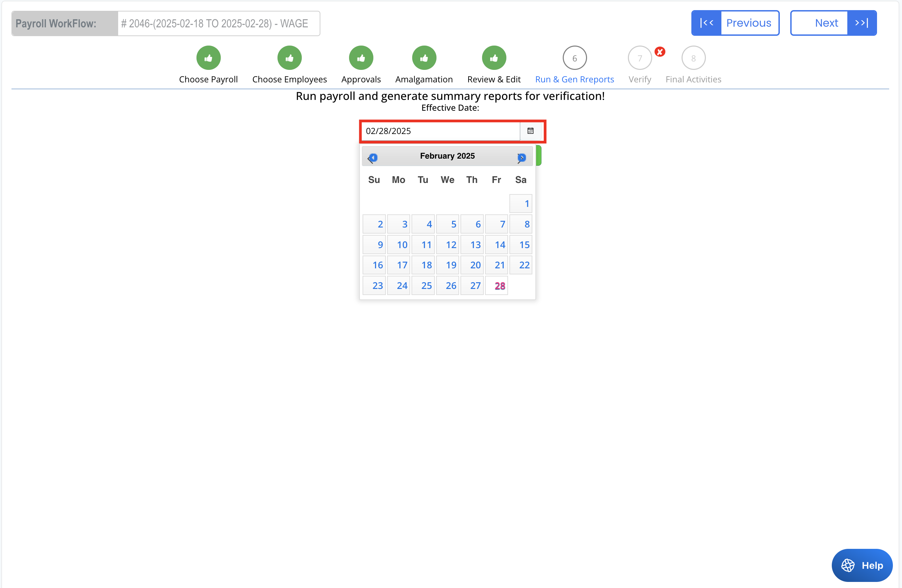Viewport: 902px width, 588px height.
Task: Select February 18 in the calendar
Action: point(423,265)
